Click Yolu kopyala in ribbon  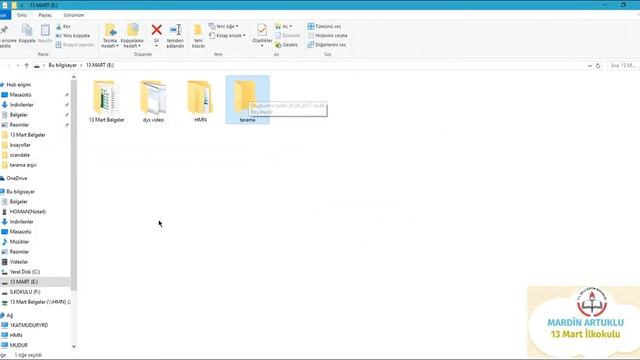pos(73,36)
